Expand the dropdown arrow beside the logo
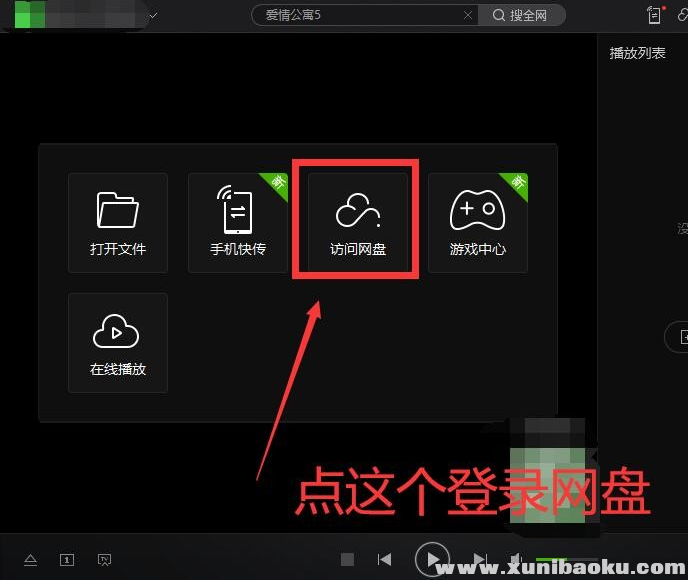 tap(153, 15)
